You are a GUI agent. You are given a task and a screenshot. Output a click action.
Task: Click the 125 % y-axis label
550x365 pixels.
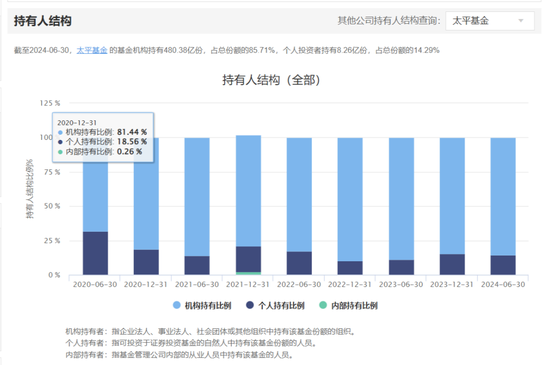tap(50, 103)
